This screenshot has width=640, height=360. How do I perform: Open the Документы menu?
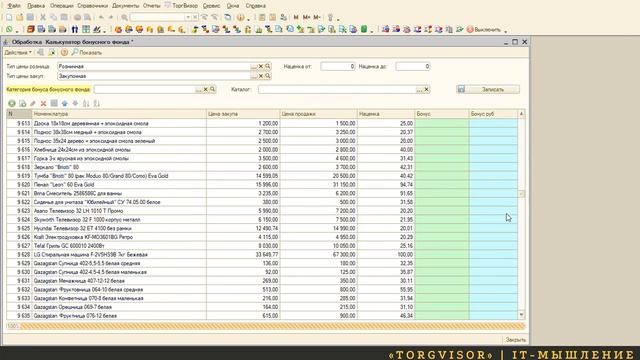125,6
